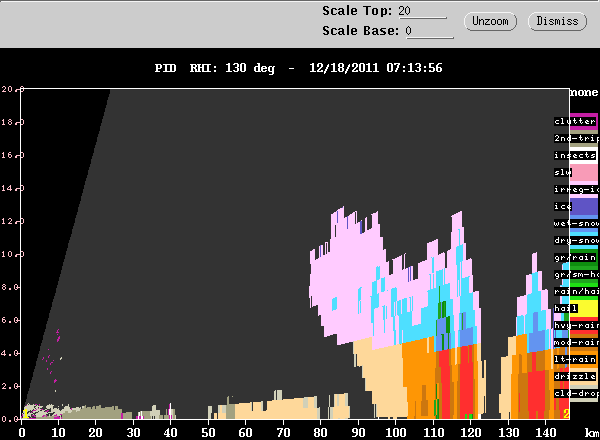Click the Scale Top input field
The image size is (600, 440).
pos(422,11)
